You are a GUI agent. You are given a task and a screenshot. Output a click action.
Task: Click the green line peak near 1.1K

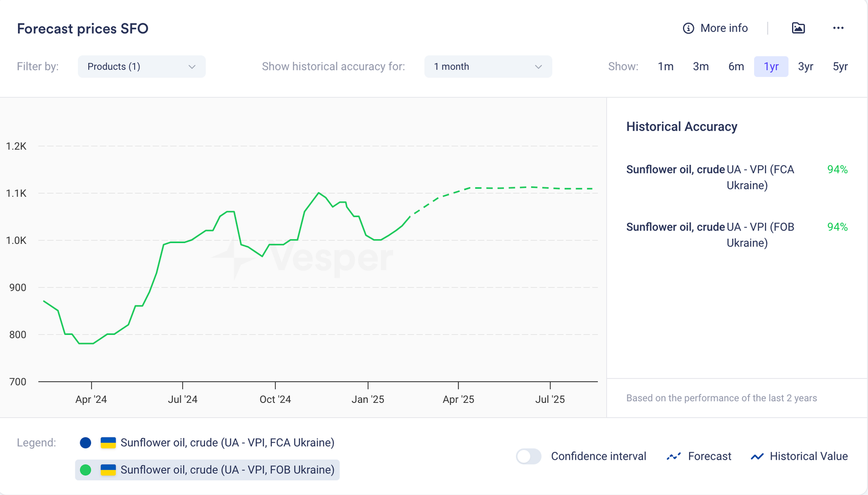pyautogui.click(x=318, y=193)
